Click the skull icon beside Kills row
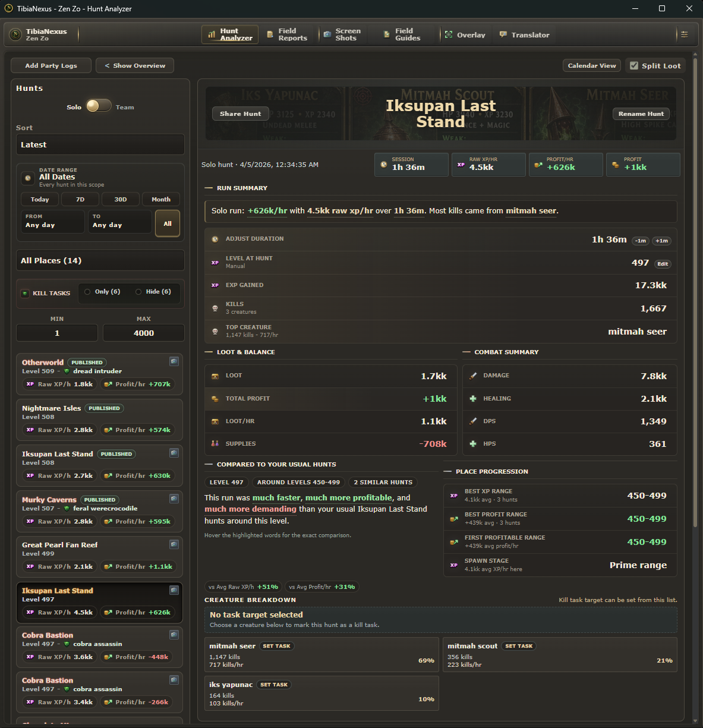 click(x=215, y=308)
